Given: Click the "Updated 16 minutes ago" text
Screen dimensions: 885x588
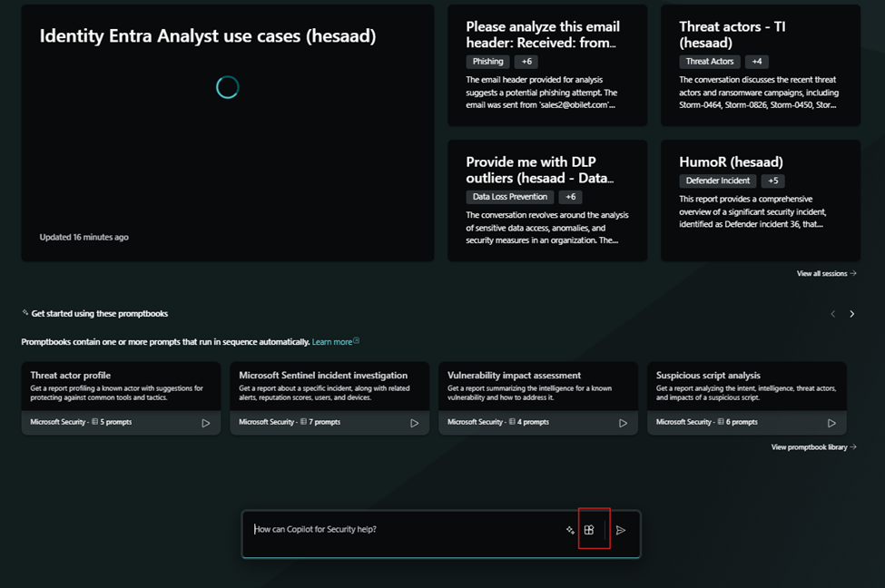Looking at the screenshot, I should tap(84, 237).
